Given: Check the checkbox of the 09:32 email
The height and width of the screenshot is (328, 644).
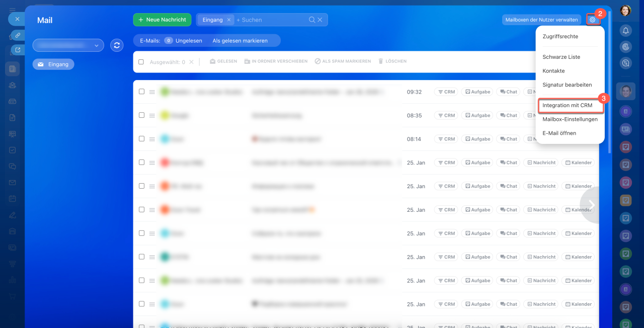Looking at the screenshot, I should pos(141,92).
